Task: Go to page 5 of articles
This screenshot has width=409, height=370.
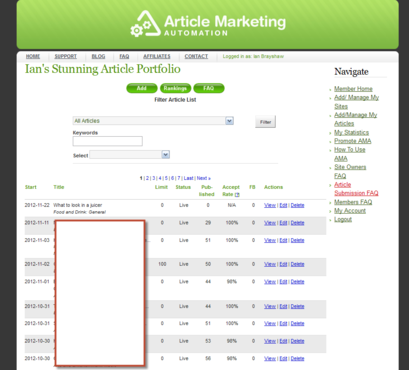Action: pos(166,178)
